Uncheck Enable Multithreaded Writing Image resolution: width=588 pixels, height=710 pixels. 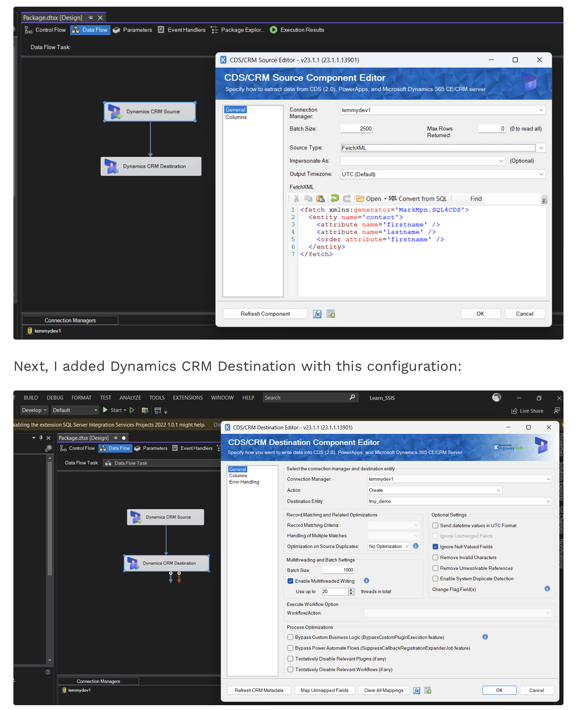(290, 581)
